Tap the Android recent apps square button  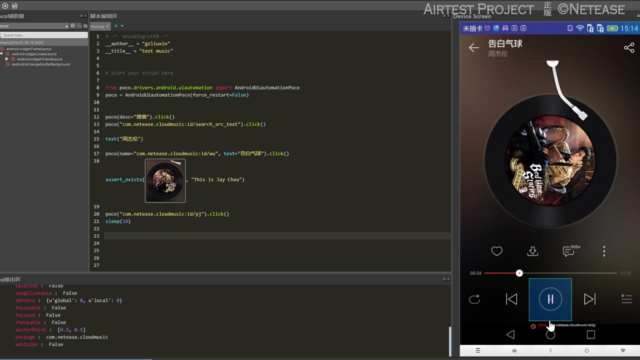click(x=591, y=335)
